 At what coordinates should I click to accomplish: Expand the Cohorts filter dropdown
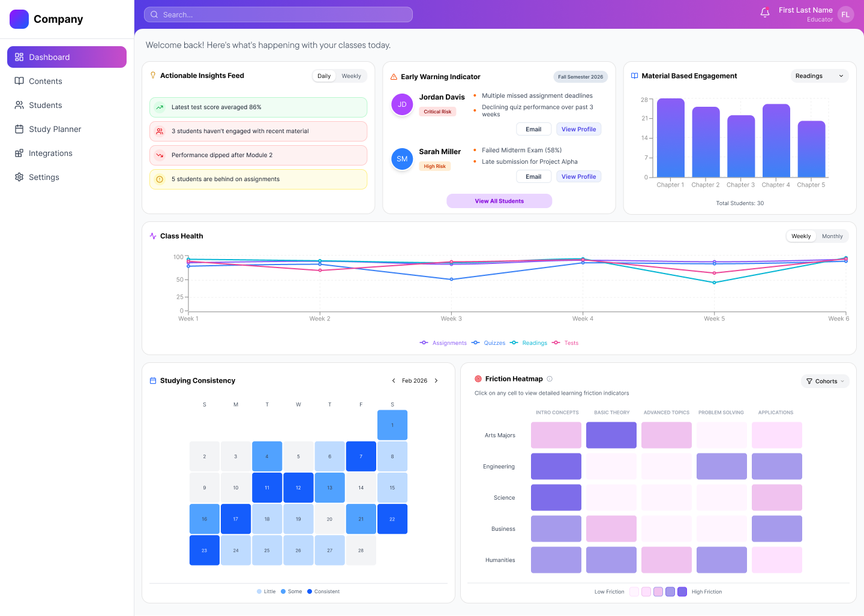tap(825, 381)
